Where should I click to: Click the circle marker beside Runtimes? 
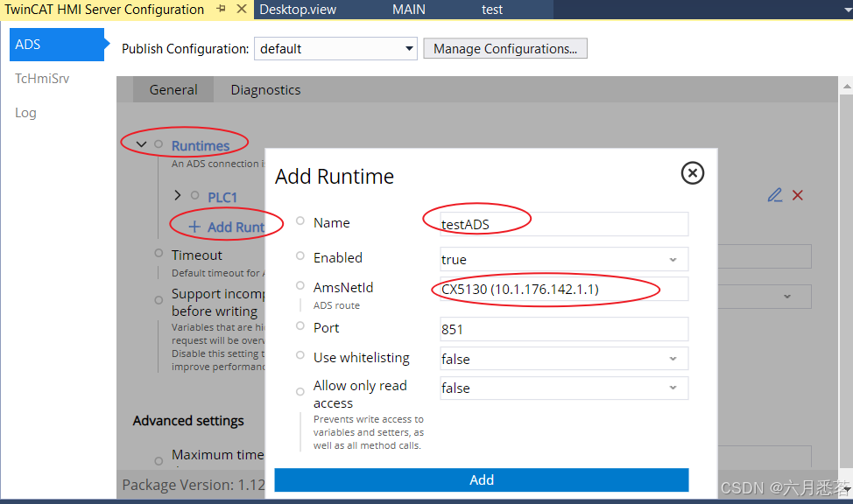pyautogui.click(x=159, y=144)
